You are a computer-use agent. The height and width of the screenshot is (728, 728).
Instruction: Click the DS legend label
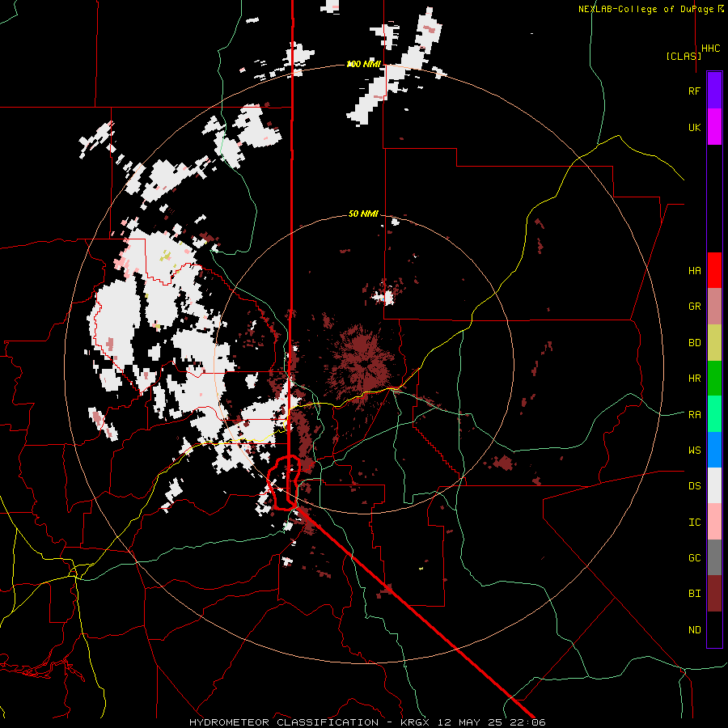pyautogui.click(x=694, y=486)
